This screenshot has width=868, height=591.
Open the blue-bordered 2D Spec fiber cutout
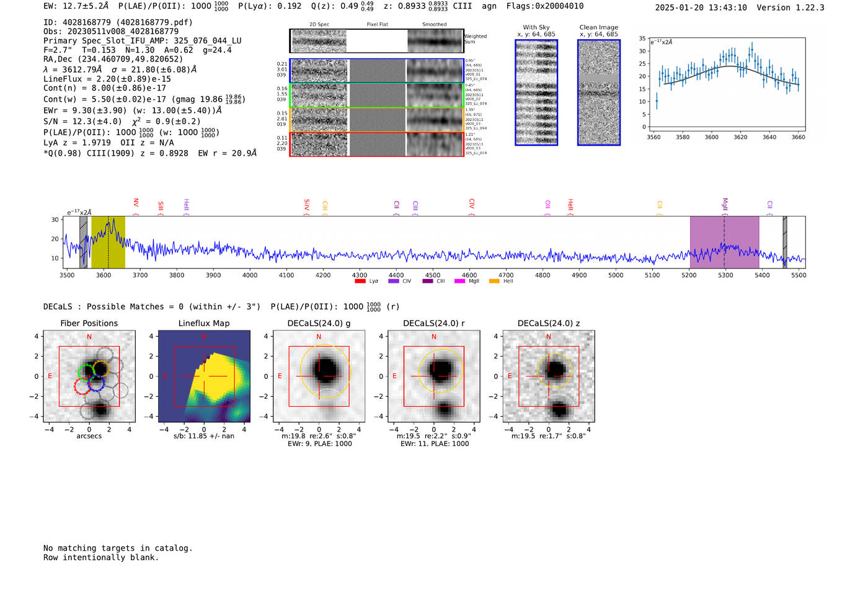319,71
